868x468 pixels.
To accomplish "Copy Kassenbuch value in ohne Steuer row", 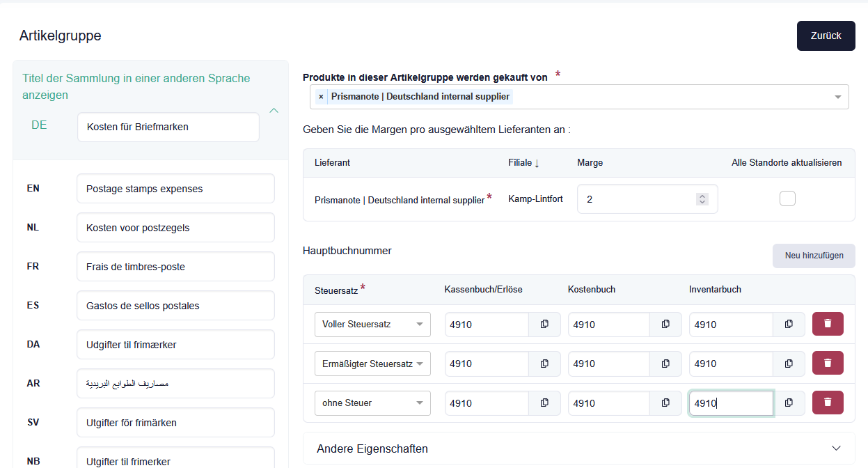I will tap(544, 403).
